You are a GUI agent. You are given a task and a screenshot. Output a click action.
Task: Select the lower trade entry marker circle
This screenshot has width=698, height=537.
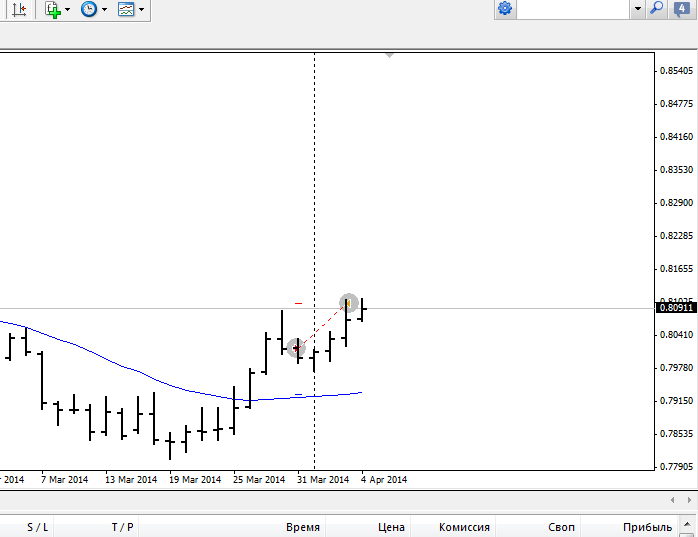tap(296, 348)
